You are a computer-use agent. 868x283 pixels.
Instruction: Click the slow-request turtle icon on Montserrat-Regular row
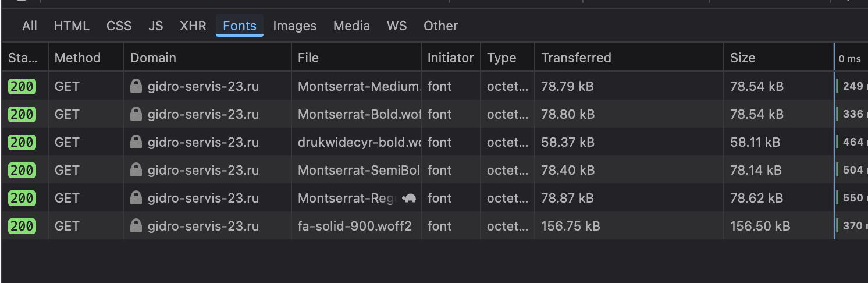[410, 198]
